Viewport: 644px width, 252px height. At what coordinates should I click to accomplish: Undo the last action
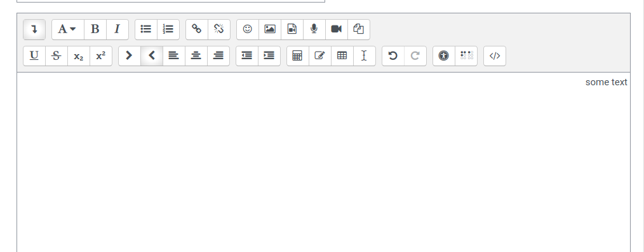[x=393, y=55]
